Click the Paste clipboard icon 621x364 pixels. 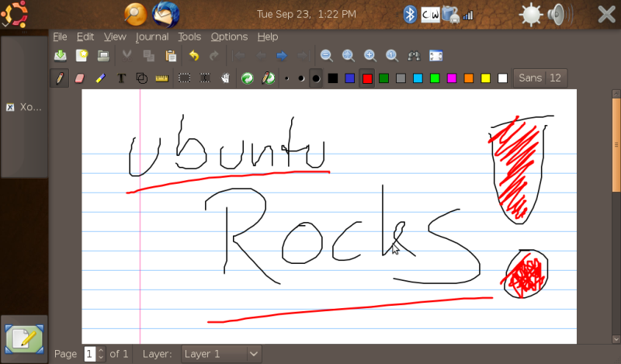171,56
